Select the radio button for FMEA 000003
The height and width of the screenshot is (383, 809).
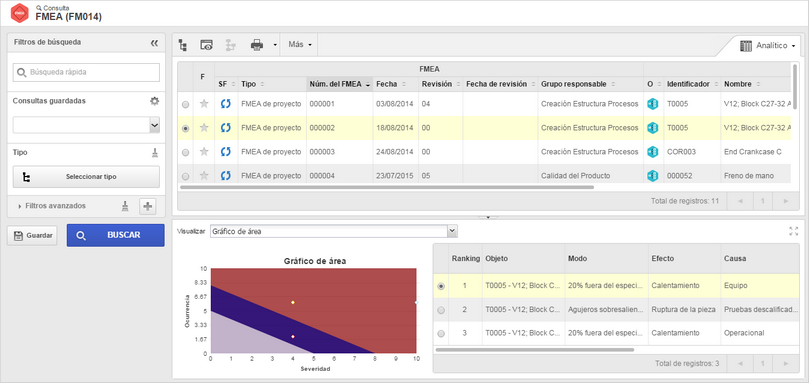click(186, 152)
